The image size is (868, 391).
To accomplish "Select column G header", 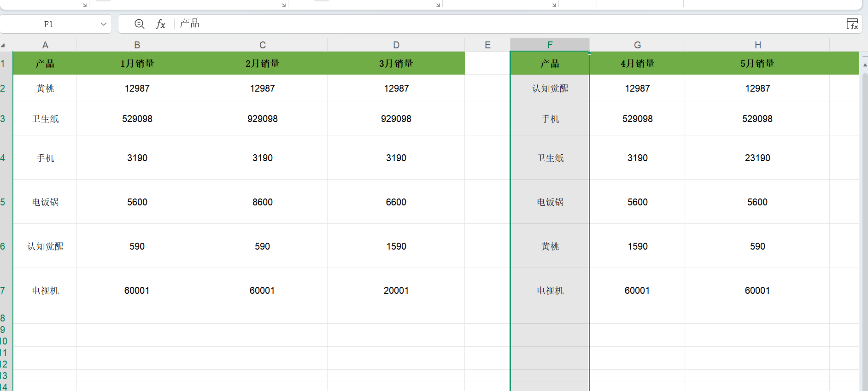I will (637, 45).
